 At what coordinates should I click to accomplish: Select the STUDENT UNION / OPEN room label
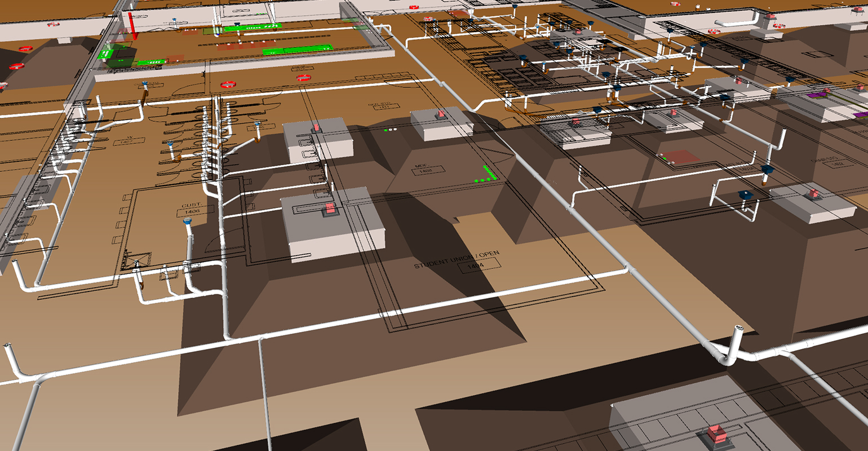click(x=457, y=259)
